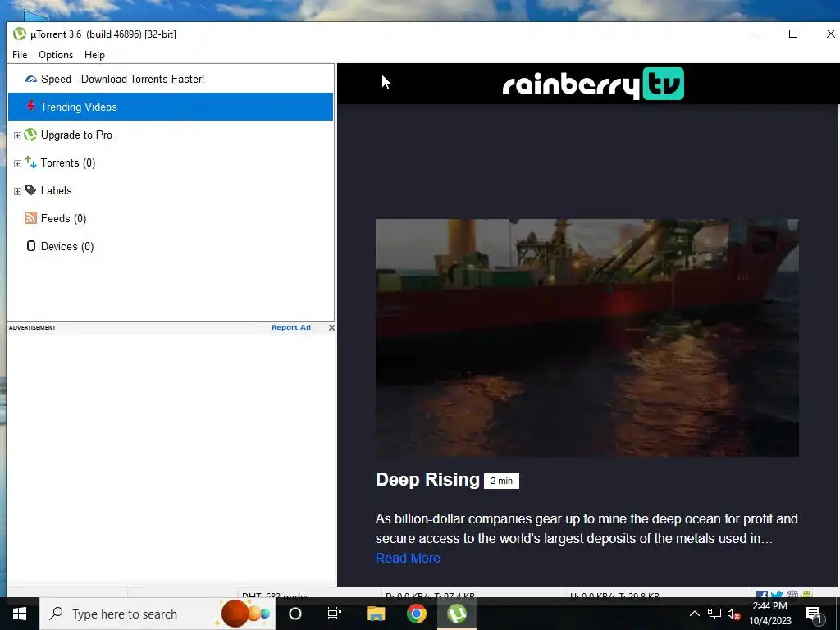Launch Google Chrome from the taskbar

[416, 614]
